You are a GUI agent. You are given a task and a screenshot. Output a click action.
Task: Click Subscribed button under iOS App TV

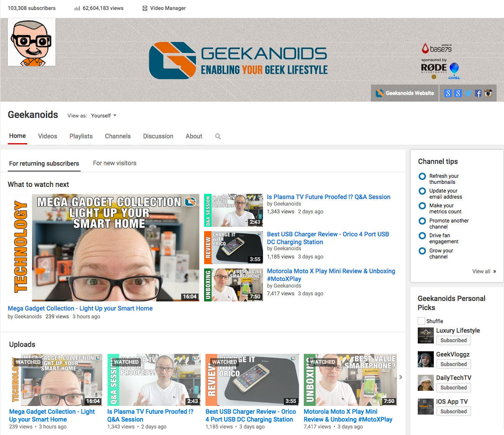coord(454,412)
